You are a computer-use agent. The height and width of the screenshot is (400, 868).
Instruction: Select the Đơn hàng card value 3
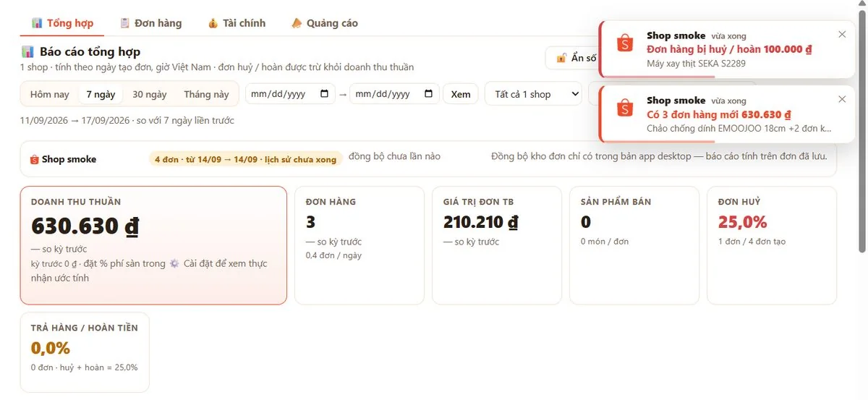pos(310,222)
